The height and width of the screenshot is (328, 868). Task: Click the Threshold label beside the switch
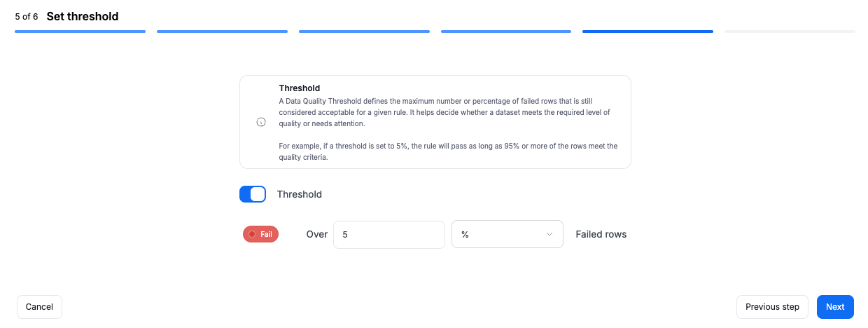[300, 194]
